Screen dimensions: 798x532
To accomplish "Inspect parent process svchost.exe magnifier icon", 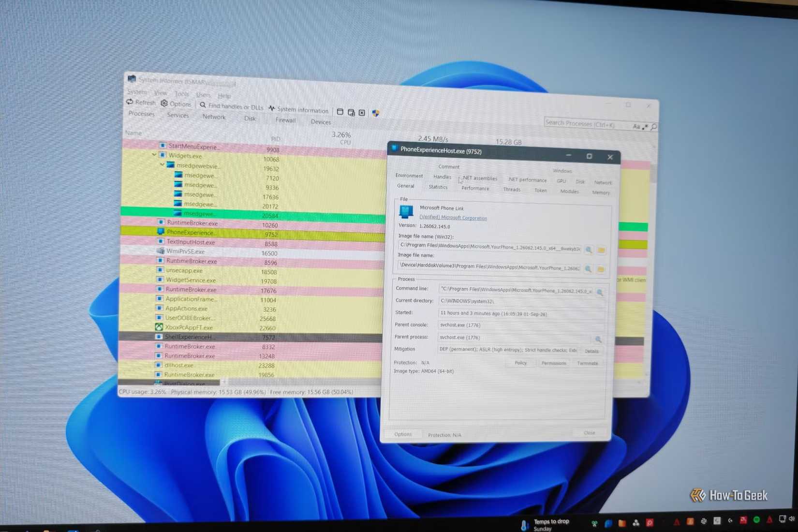I will (598, 340).
